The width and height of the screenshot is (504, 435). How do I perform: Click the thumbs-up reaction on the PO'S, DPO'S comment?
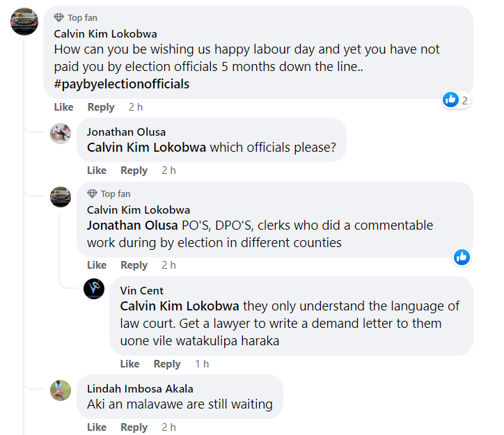(x=462, y=257)
